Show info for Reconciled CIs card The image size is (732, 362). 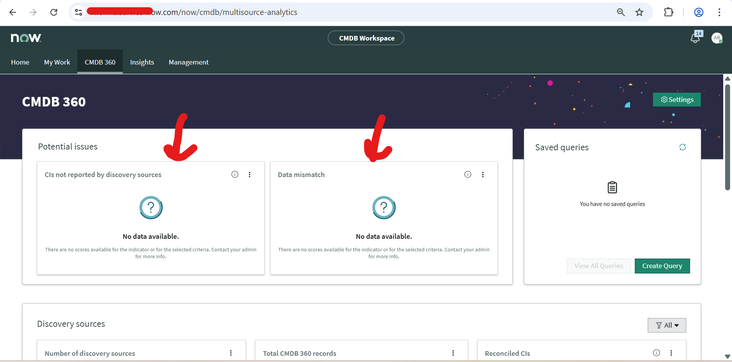pyautogui.click(x=656, y=353)
